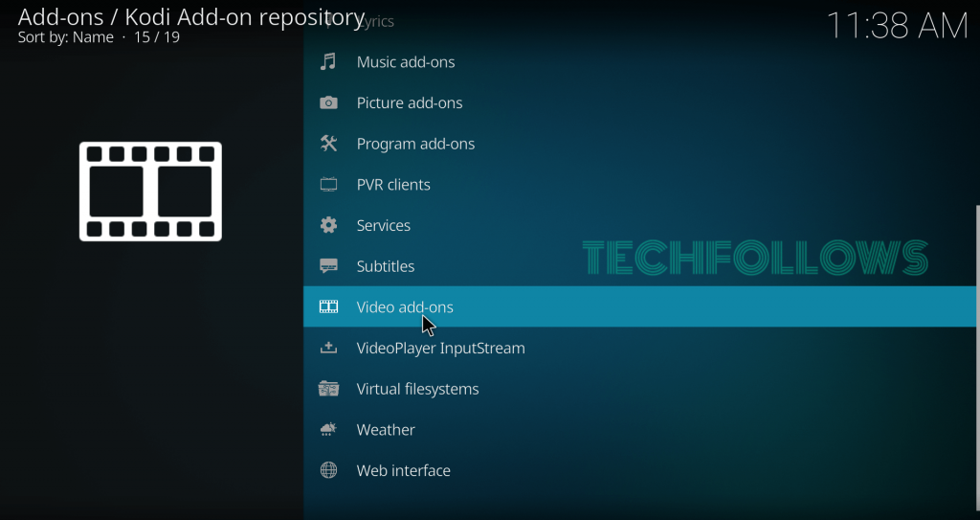Viewport: 980px width, 520px height.
Task: Click the TV icon beside PVR clients
Action: [328, 185]
